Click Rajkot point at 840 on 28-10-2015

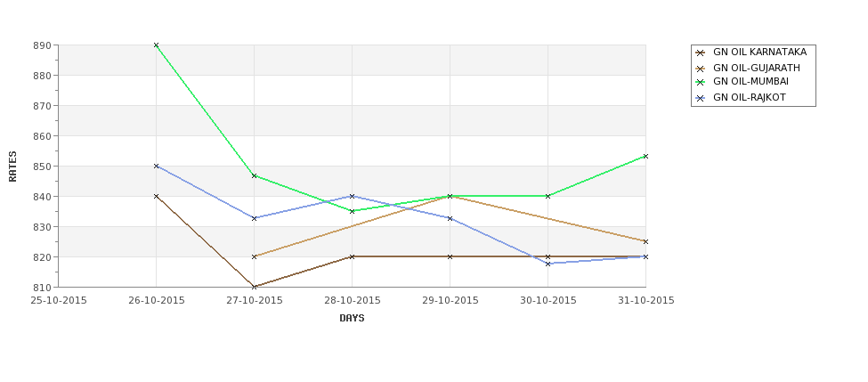pyautogui.click(x=352, y=196)
